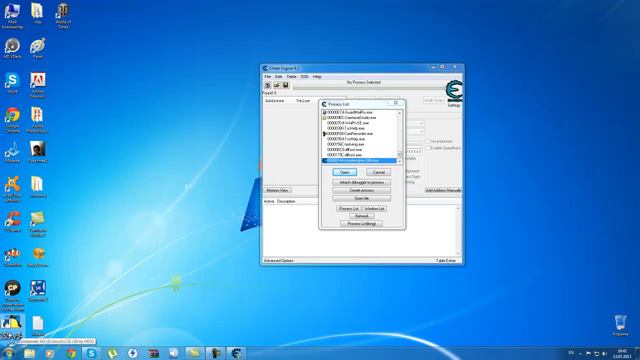
Task: Open the avast antivirus desktop shortcut
Action: point(12,189)
